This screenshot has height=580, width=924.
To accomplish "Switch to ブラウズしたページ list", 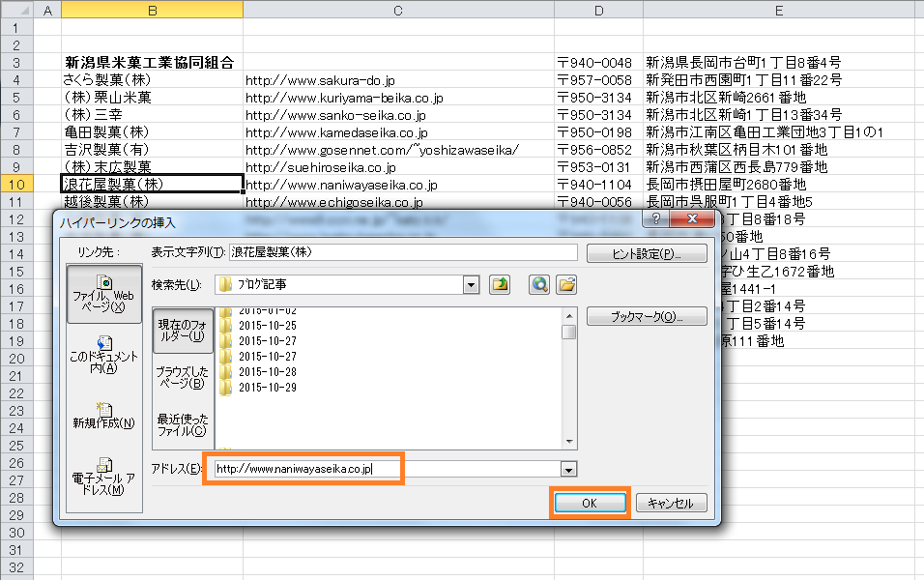I will pyautogui.click(x=184, y=376).
